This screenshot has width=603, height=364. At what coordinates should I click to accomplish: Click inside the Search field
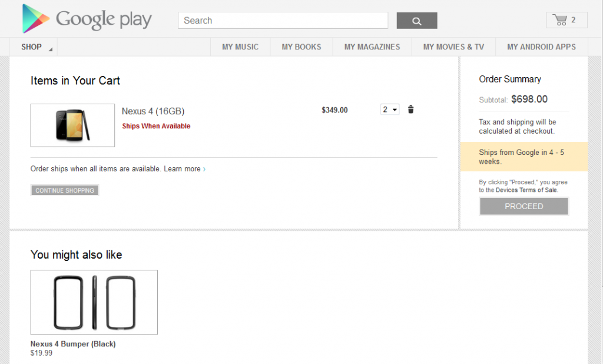(283, 21)
